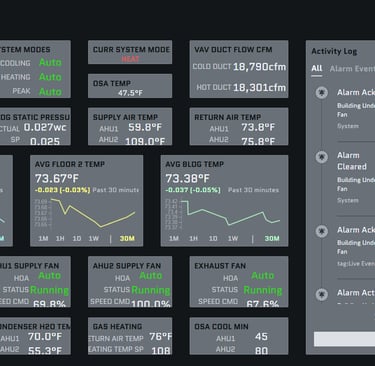Image resolution: width=375 pixels, height=366 pixels.
Task: Click the Gas Heating return air temp 76°F
Action: 161,336
